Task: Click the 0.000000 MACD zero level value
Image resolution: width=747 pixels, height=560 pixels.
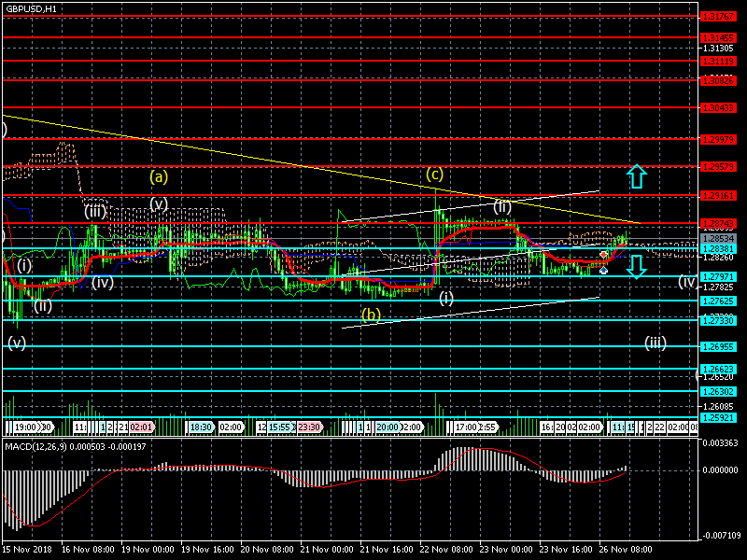Action: (720, 470)
